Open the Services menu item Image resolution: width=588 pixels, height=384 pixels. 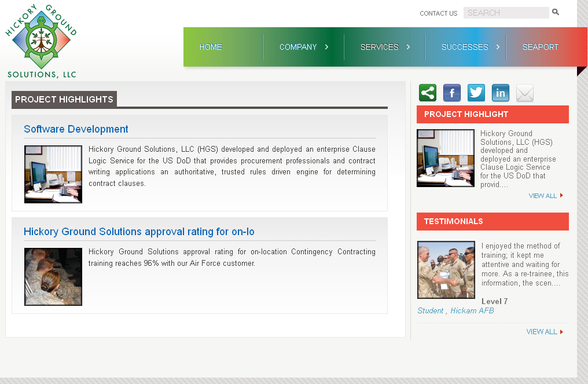380,47
